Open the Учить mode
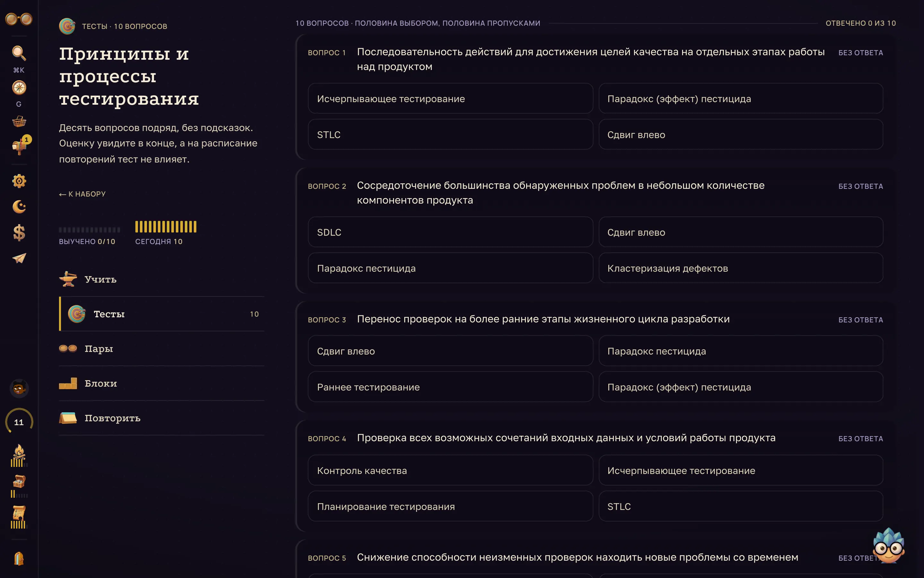The image size is (924, 578). click(x=161, y=279)
